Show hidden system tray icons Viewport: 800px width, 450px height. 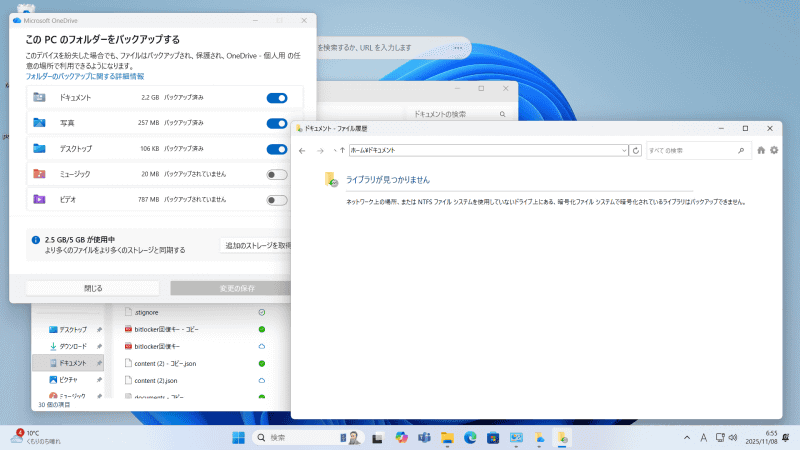tap(687, 438)
